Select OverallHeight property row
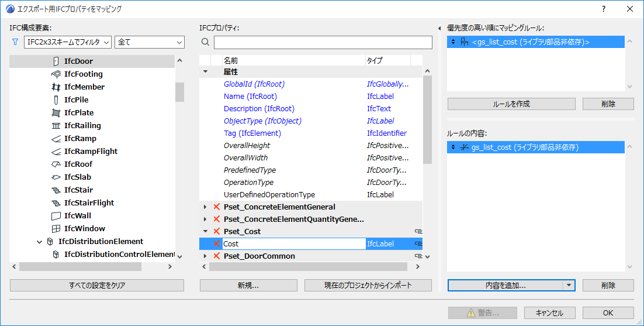644x326 pixels. (311, 146)
